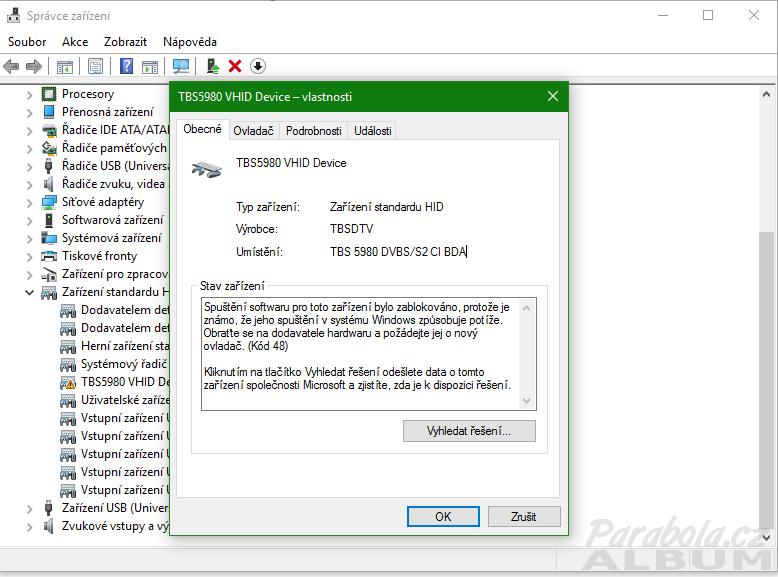Click the Řadiče paměťových category icon

click(49, 148)
